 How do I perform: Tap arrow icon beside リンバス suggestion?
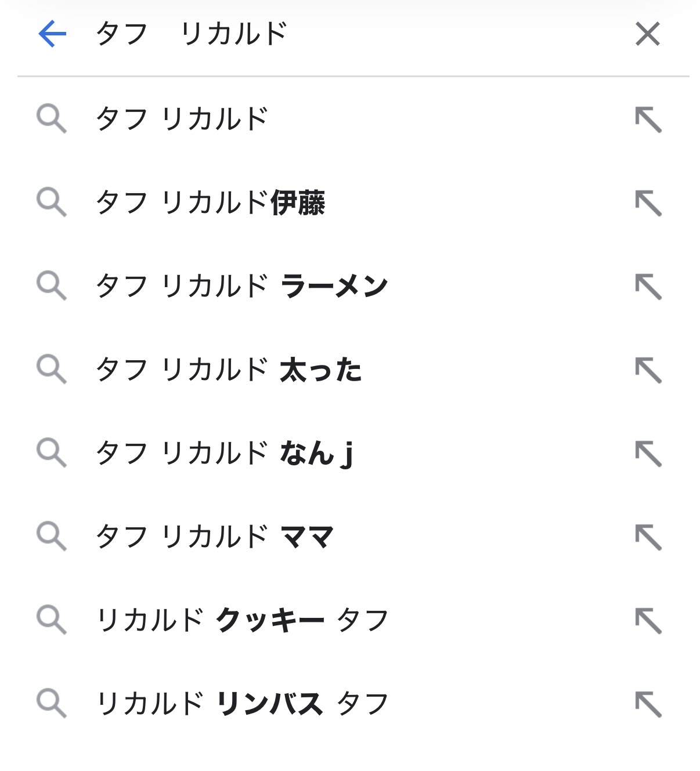click(648, 704)
